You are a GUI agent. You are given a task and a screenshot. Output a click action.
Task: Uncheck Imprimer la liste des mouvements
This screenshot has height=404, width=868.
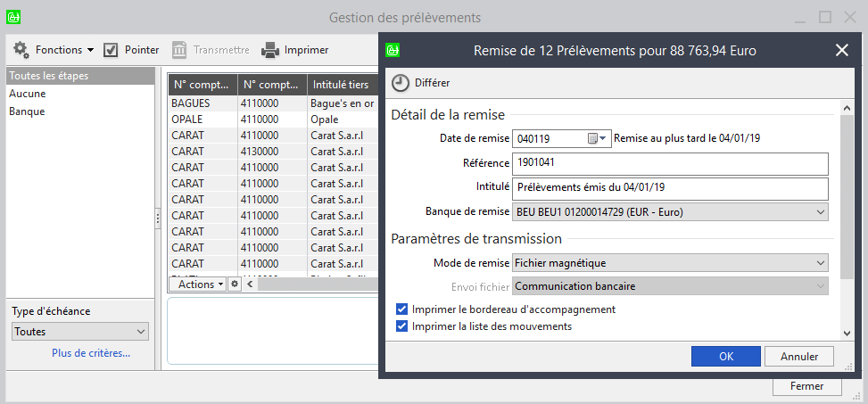(402, 326)
